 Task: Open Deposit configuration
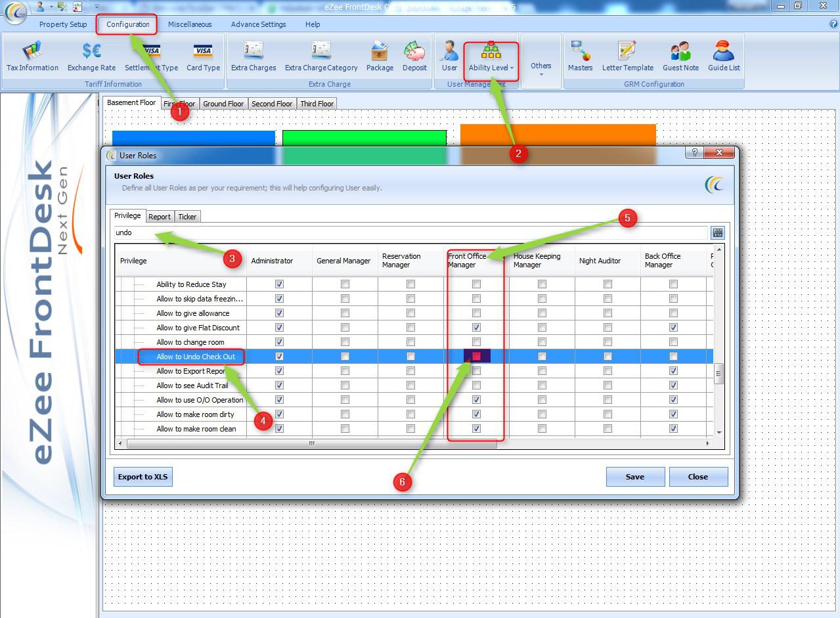point(414,57)
